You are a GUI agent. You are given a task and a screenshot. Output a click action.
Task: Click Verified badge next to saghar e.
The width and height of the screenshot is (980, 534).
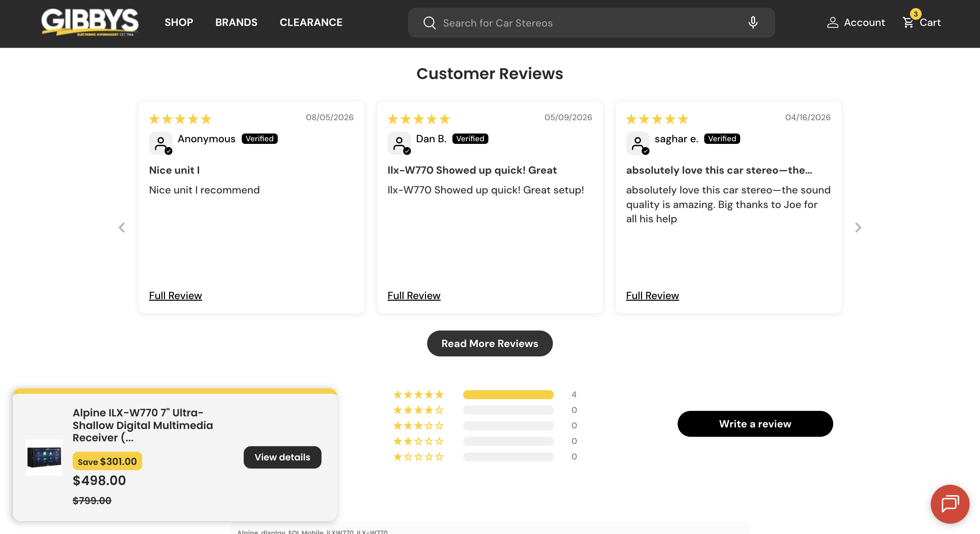click(x=722, y=138)
